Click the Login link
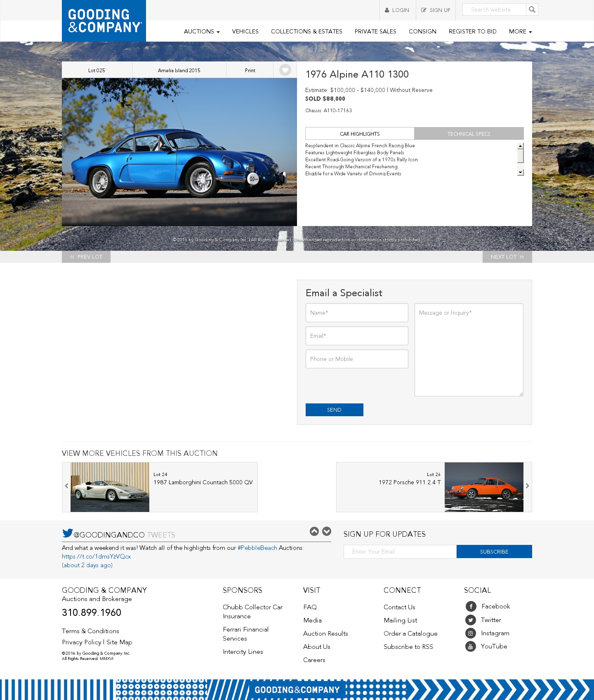The image size is (594, 700). (x=397, y=10)
